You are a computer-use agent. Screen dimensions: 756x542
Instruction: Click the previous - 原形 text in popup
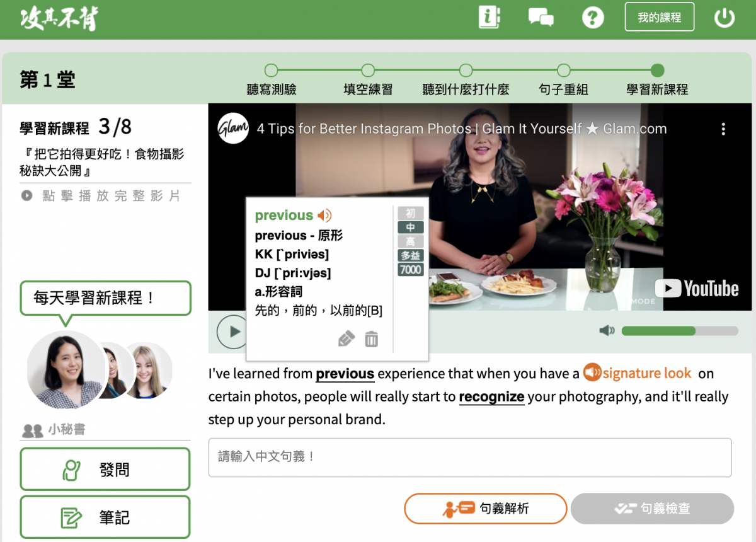pyautogui.click(x=299, y=236)
